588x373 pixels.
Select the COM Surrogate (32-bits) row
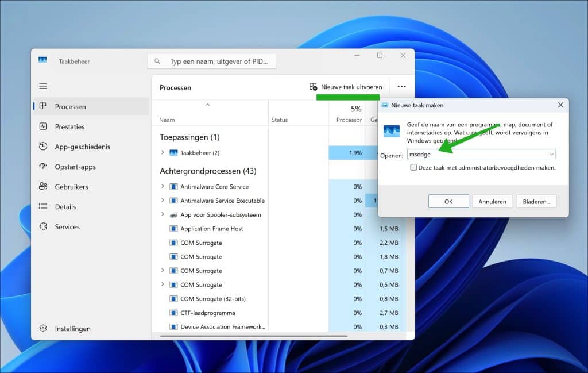[213, 299]
